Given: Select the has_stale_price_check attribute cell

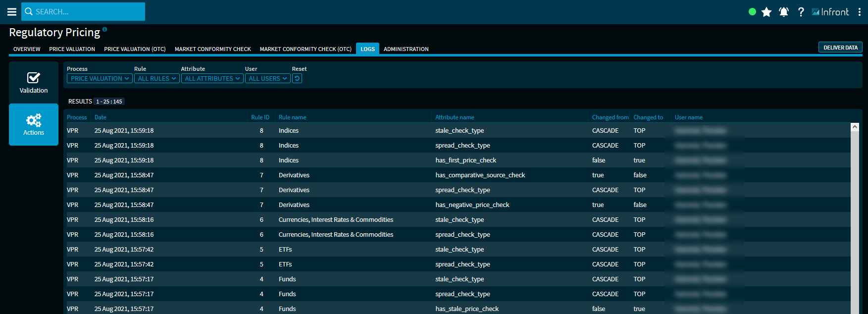Looking at the screenshot, I should click(x=467, y=309).
